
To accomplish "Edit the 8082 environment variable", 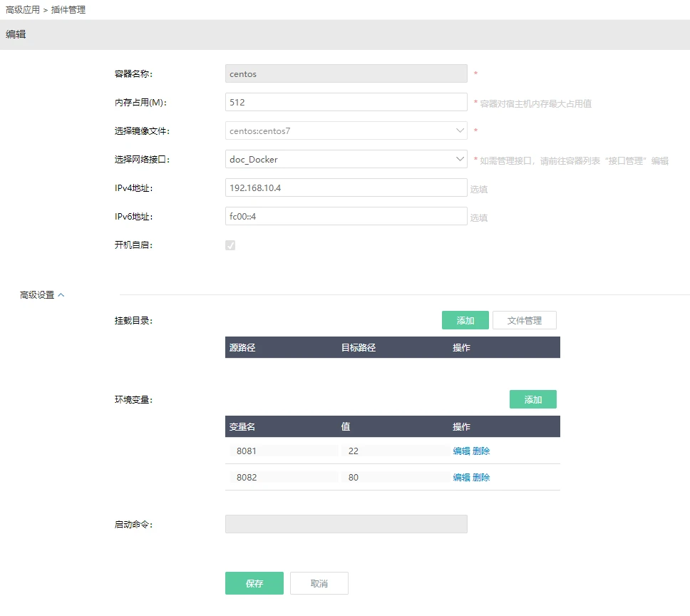I will (x=461, y=478).
